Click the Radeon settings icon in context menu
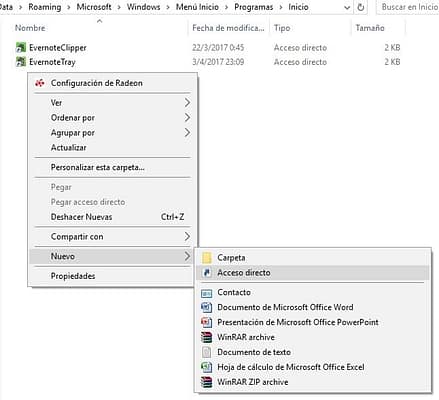Screen dimensions: 439x400 40,83
